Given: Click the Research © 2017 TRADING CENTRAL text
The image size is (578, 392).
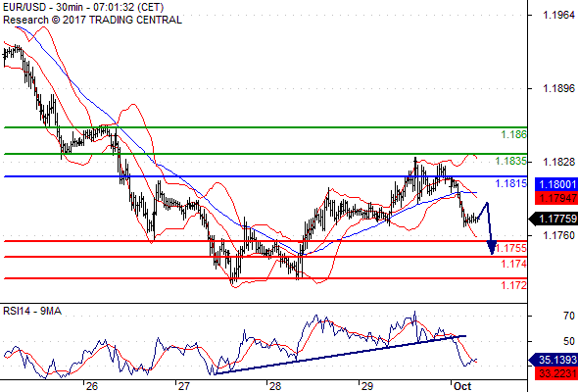Looking at the screenshot, I should point(92,20).
